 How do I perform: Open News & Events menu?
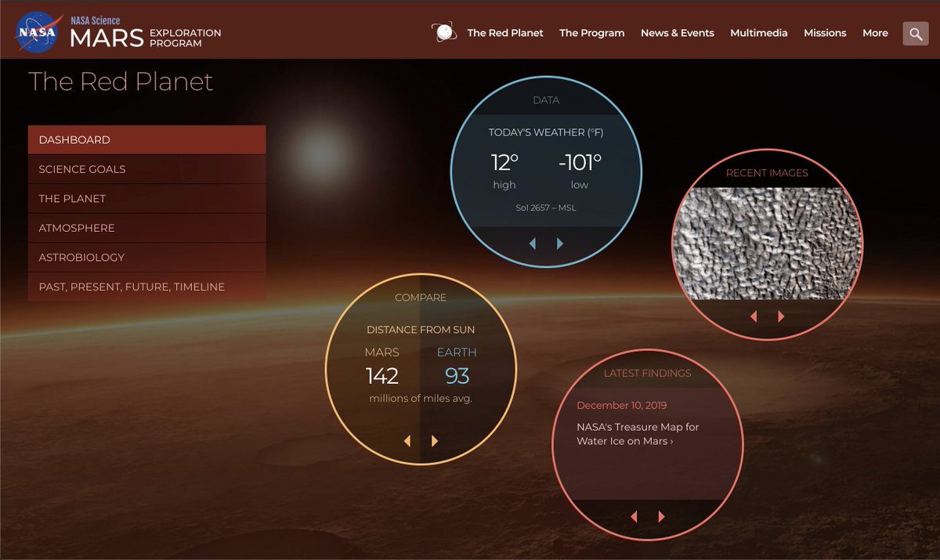pyautogui.click(x=678, y=33)
